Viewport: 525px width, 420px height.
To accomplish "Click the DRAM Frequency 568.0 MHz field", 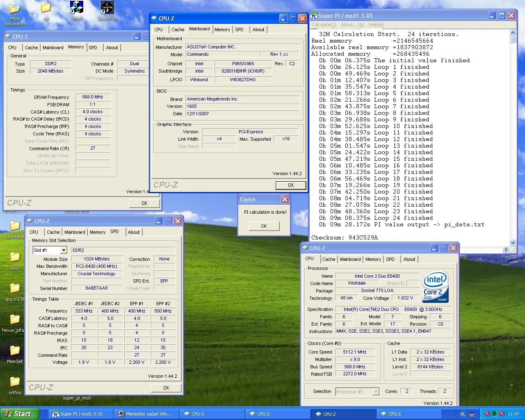I will click(93, 97).
